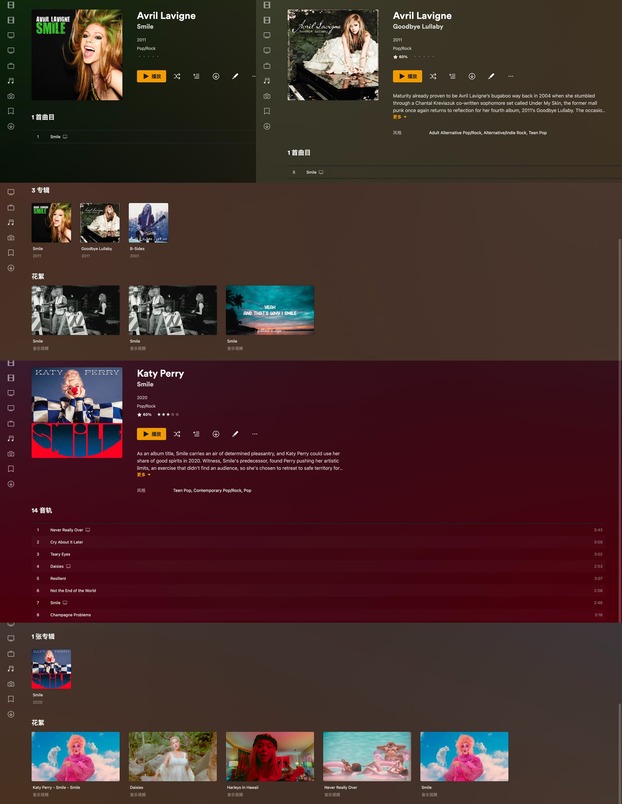Play Katy Perry - Smile - Smile video thumbnail
Viewport: 622px width, 804px height.
point(75,756)
